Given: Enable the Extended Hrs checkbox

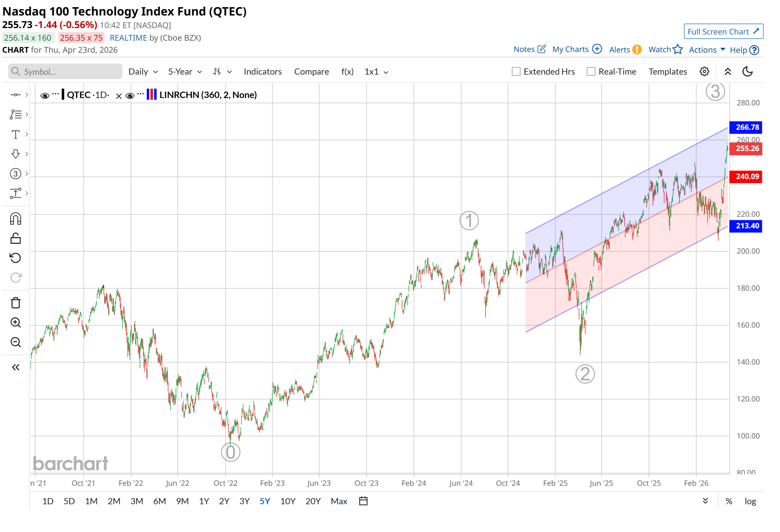Looking at the screenshot, I should [516, 71].
